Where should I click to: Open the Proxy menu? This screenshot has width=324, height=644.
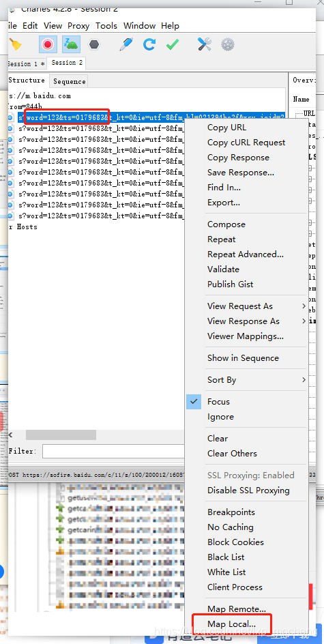78,25
